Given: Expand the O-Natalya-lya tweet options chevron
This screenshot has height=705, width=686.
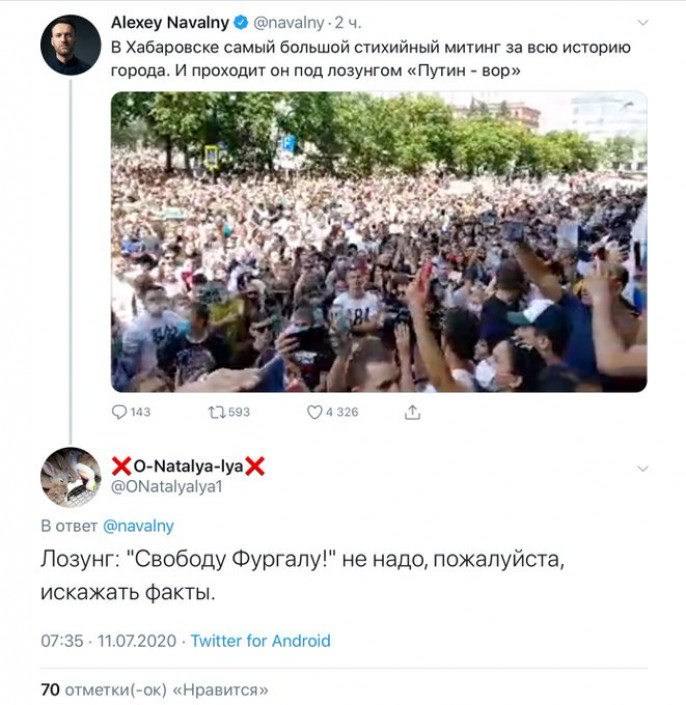Looking at the screenshot, I should pyautogui.click(x=642, y=467).
